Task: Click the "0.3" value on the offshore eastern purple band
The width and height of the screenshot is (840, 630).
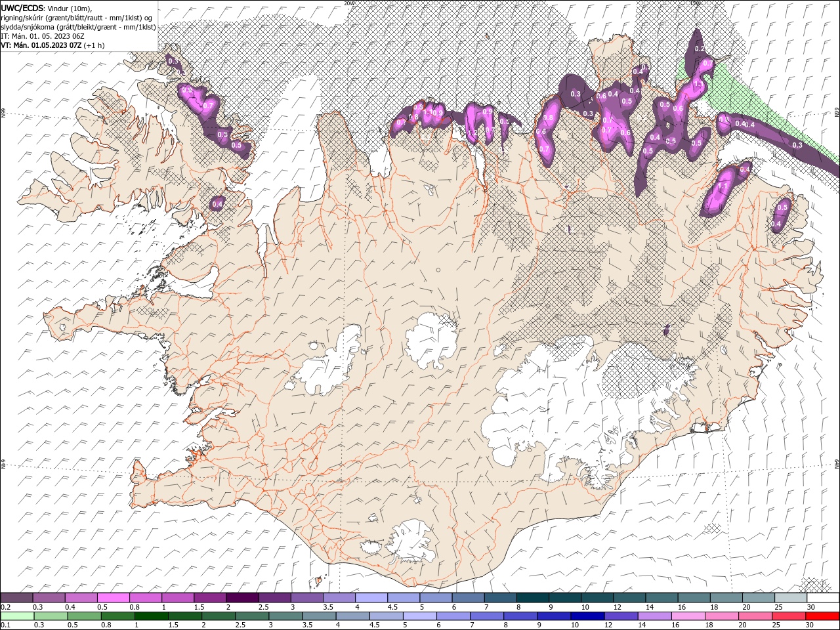Action: coord(797,145)
